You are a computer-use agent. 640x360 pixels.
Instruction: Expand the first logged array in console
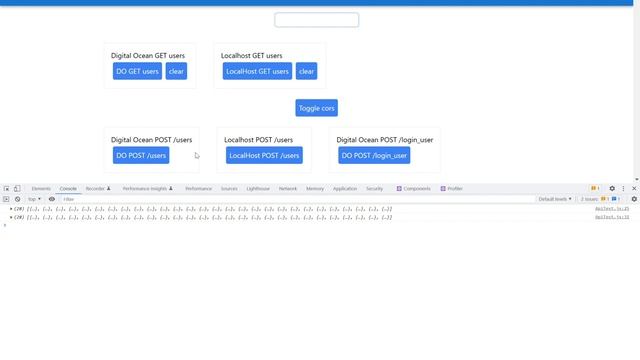11,209
